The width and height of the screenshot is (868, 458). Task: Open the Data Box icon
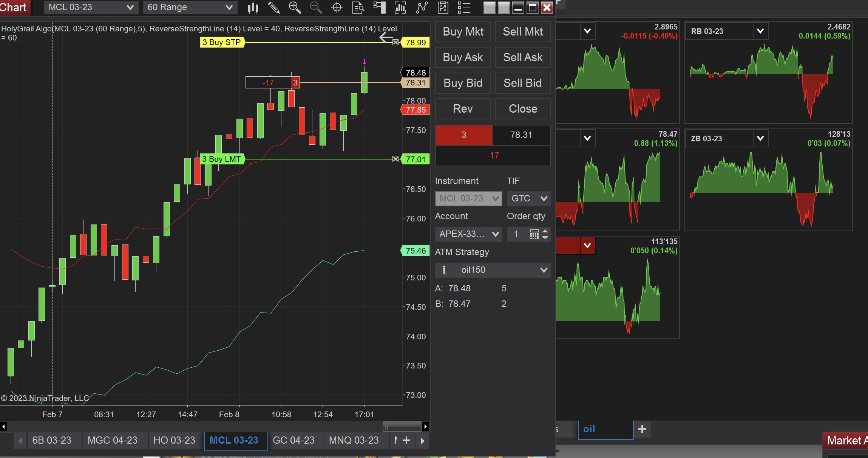(x=358, y=8)
